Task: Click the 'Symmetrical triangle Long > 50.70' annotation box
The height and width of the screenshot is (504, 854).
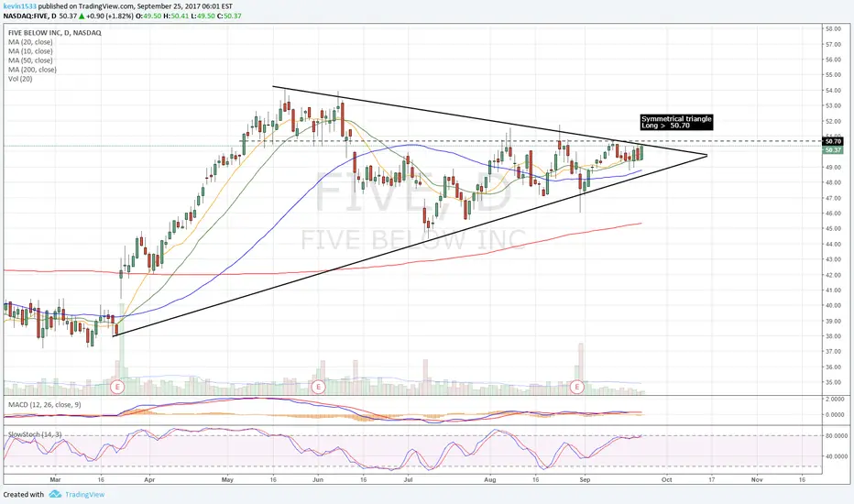Action: coord(676,122)
